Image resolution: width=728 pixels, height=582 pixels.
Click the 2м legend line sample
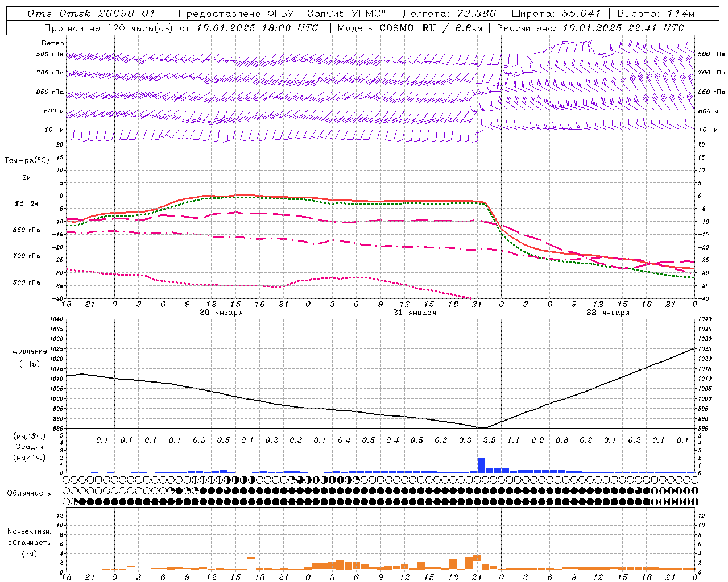[x=26, y=184]
